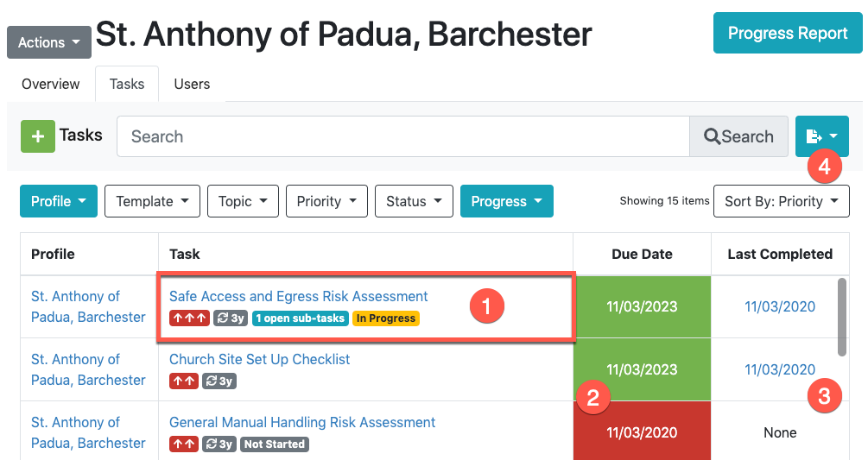Open the Sort By: Priority dropdown
The width and height of the screenshot is (868, 460).
coord(781,201)
